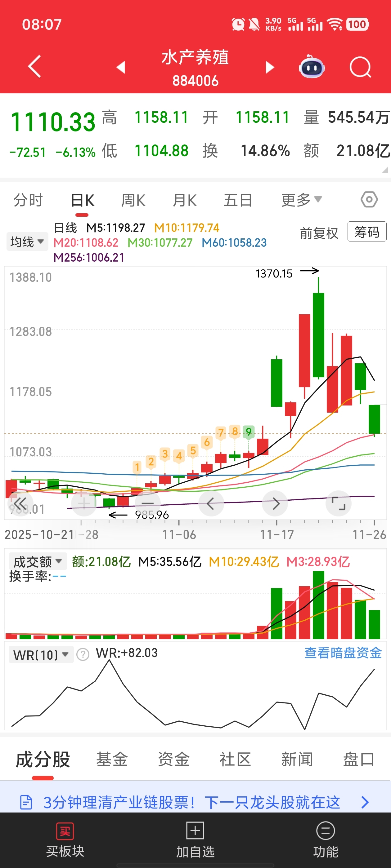Zoom out chart with minus button
Screen dimensions: 391x868
coord(147,504)
